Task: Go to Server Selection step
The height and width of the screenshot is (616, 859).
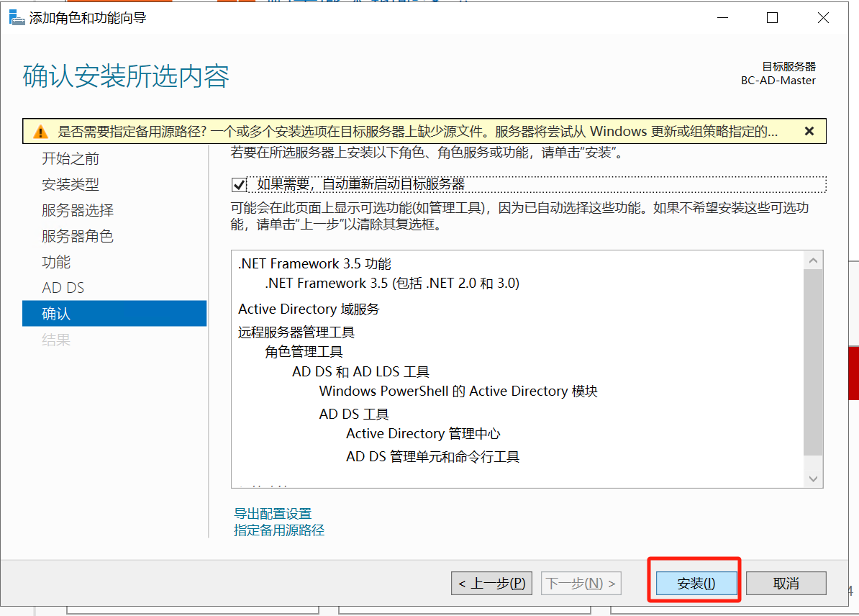Action: pyautogui.click(x=78, y=211)
